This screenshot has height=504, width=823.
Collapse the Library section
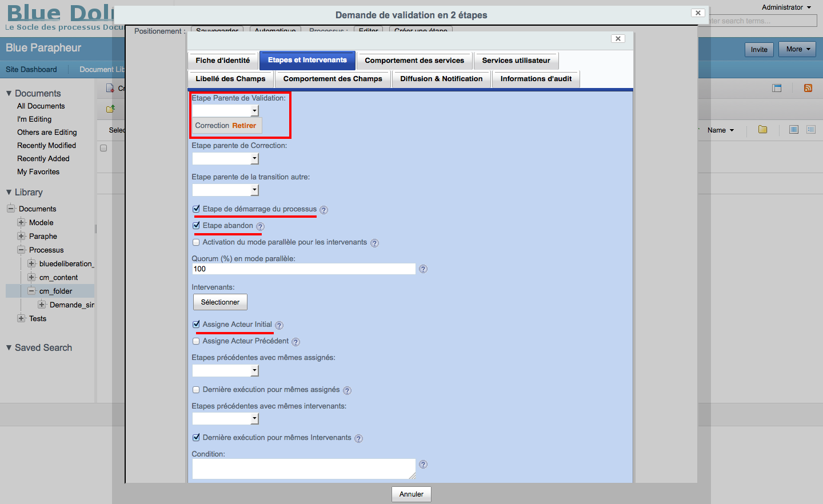point(9,193)
